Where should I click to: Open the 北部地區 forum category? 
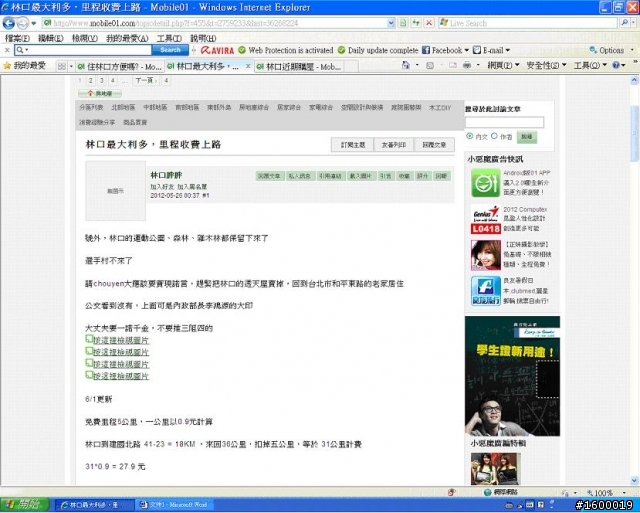point(123,107)
